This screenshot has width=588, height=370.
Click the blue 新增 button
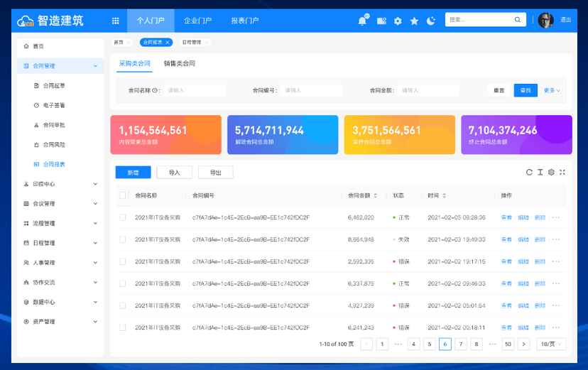point(133,172)
